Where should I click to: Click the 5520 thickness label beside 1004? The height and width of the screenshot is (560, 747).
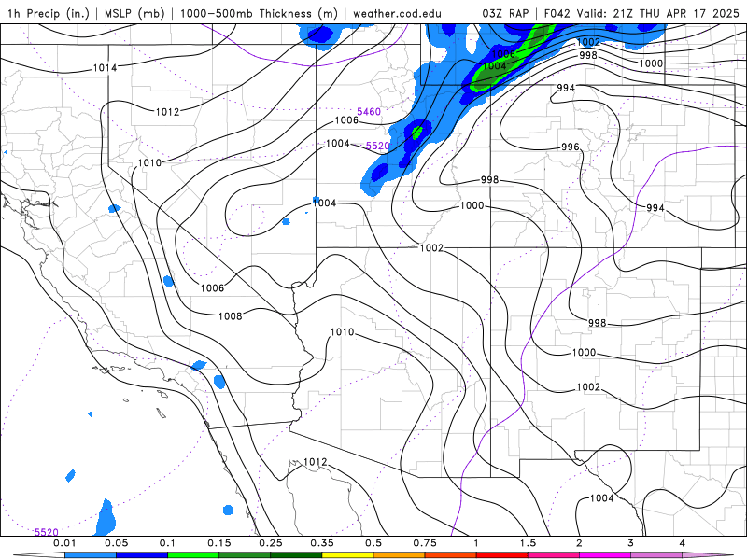tap(377, 146)
